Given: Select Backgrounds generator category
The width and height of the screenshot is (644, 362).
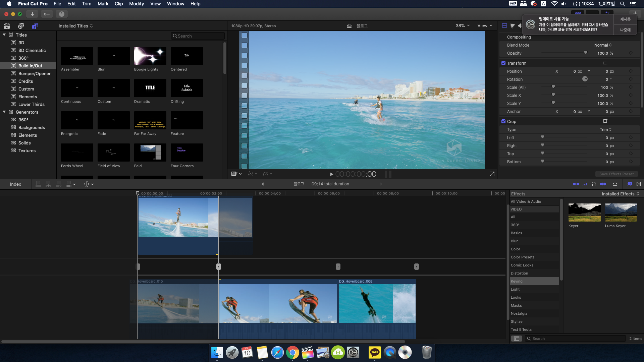Looking at the screenshot, I should click(x=28, y=127).
